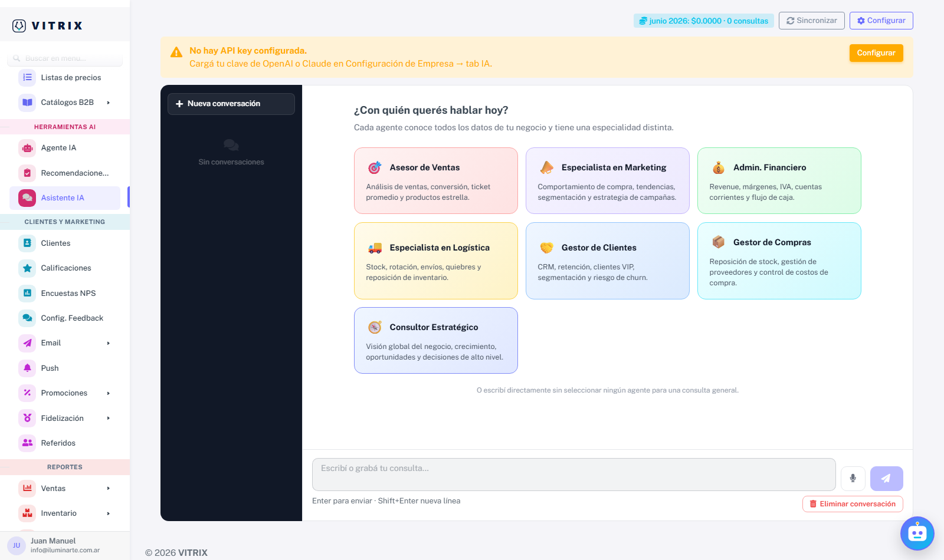Go to Agente IA menu item

click(65, 148)
